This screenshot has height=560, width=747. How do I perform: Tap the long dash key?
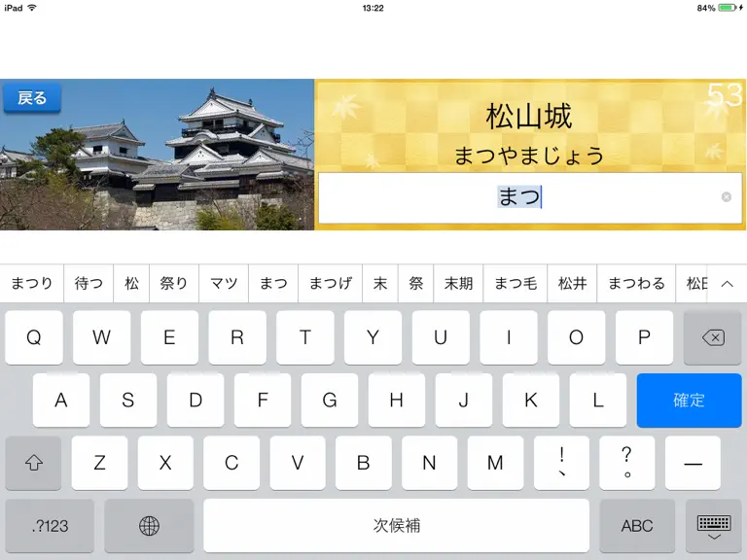[693, 463]
